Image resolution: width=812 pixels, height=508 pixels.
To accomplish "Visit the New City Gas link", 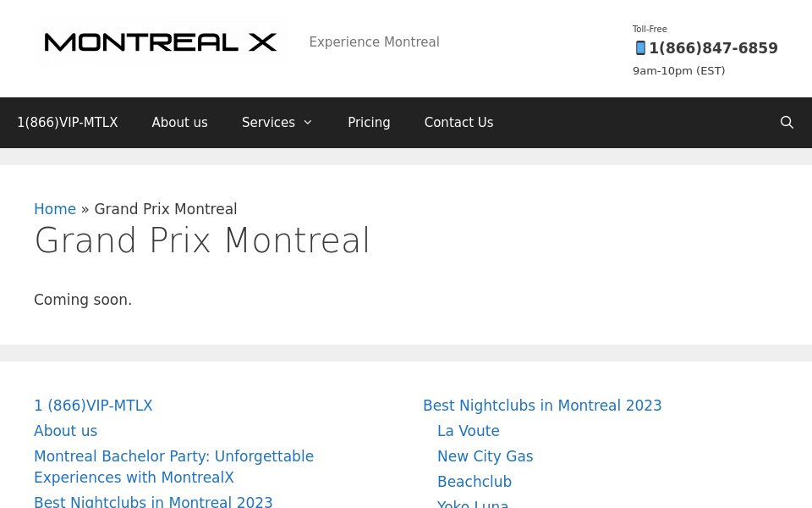I will coord(485,456).
